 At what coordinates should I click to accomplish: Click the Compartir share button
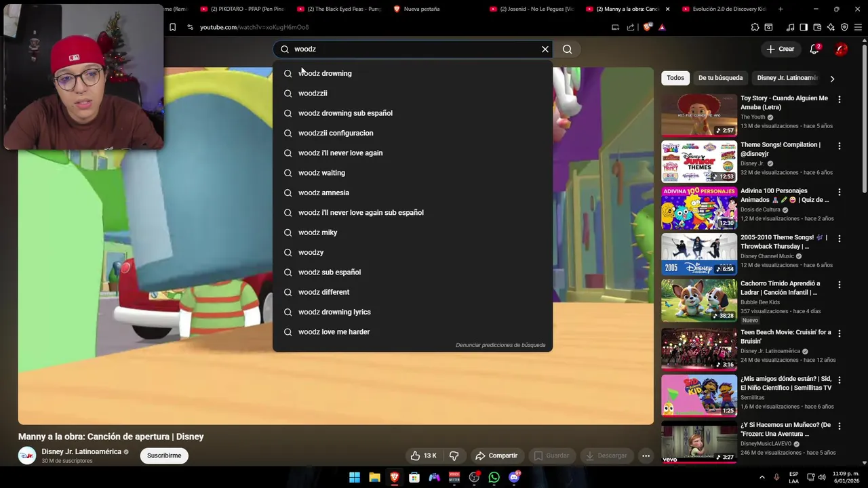(x=496, y=455)
